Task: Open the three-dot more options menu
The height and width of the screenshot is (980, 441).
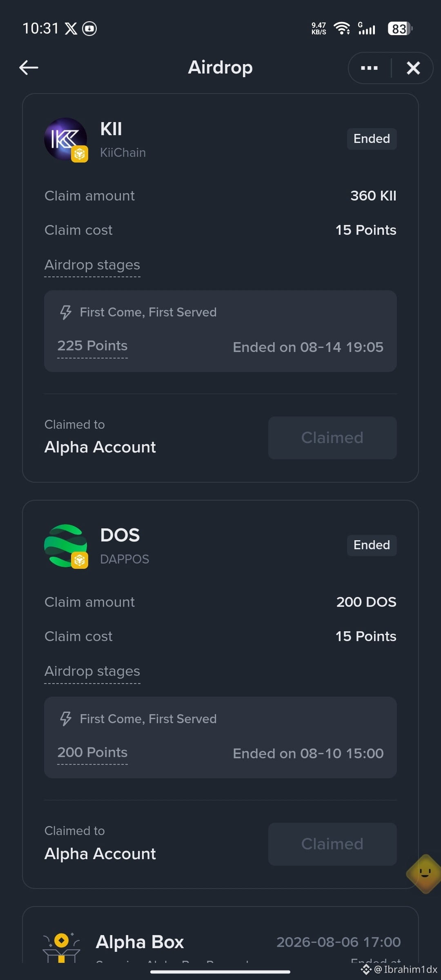Action: coord(369,68)
